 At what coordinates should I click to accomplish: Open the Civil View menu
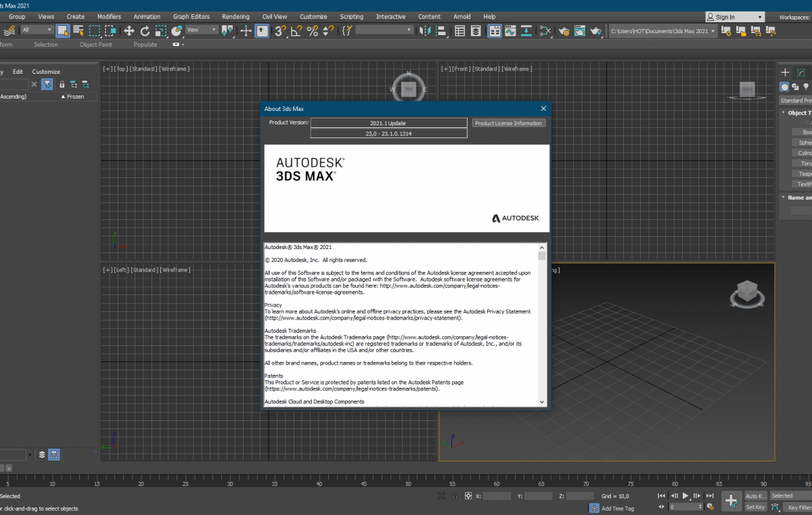275,16
